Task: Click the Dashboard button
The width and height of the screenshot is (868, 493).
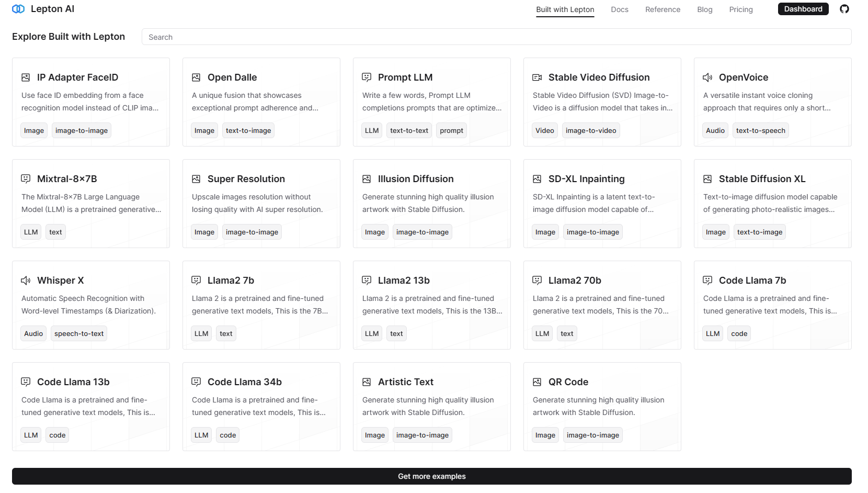Action: 803,9
